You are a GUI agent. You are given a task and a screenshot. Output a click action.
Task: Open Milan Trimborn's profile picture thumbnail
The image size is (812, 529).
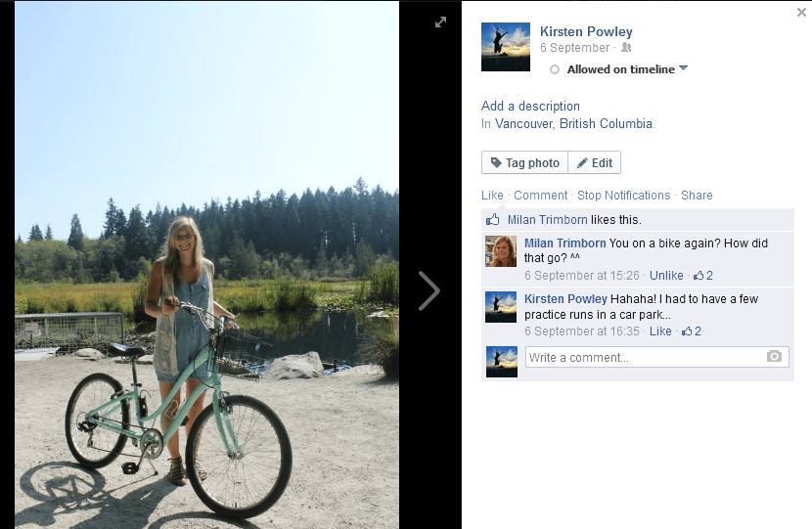(501, 251)
